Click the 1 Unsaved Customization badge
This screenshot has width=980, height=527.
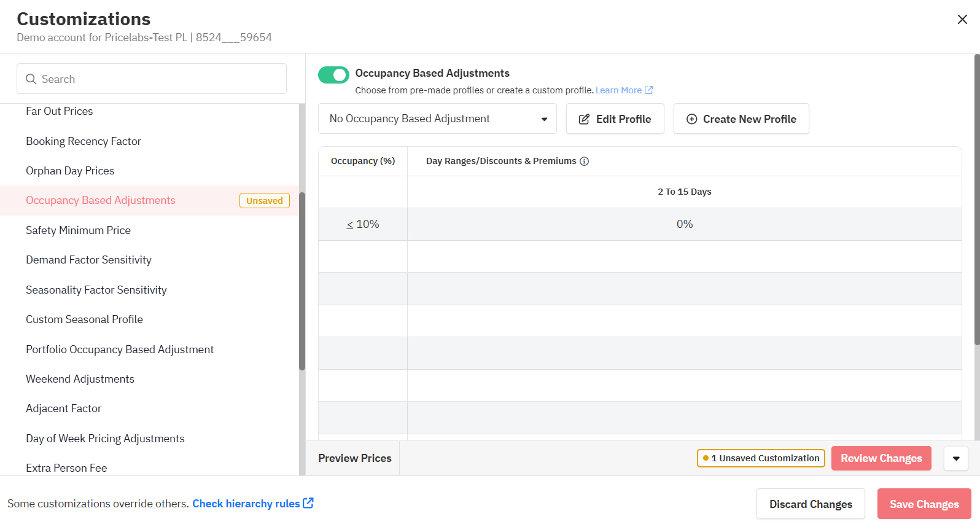click(761, 458)
